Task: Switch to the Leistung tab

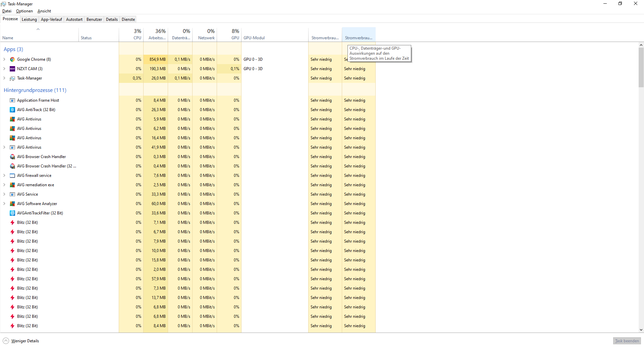Action: [x=29, y=19]
